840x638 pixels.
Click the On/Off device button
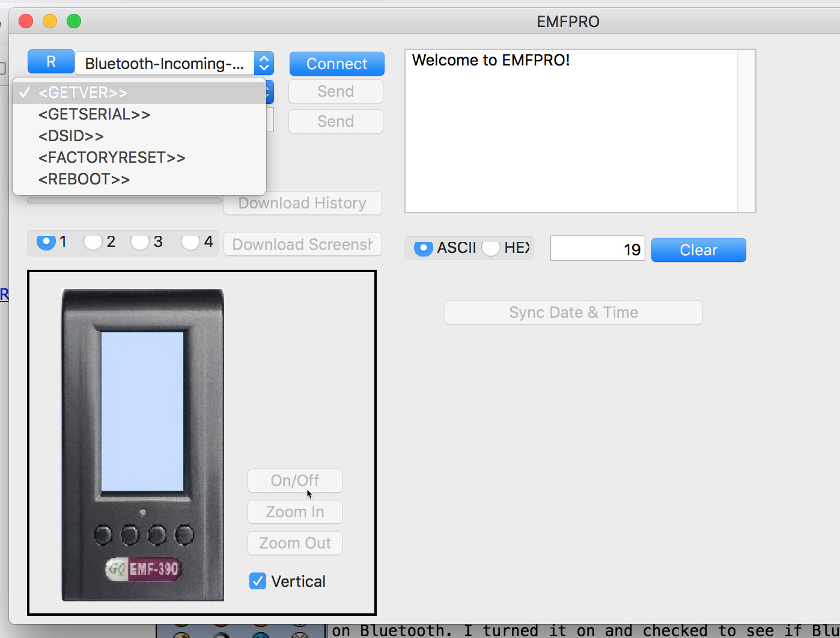(295, 481)
